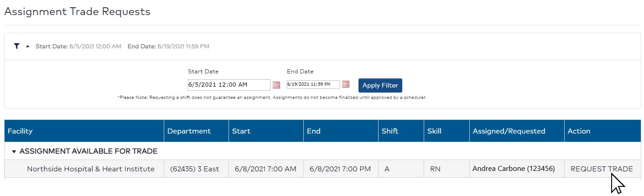Click the End column header
Screen dimensions: 644x196
(x=314, y=131)
